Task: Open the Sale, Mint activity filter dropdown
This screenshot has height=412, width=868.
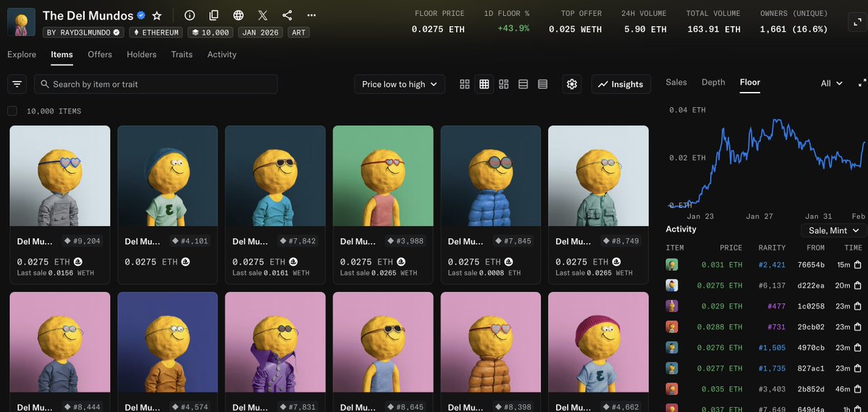Action: (x=834, y=230)
